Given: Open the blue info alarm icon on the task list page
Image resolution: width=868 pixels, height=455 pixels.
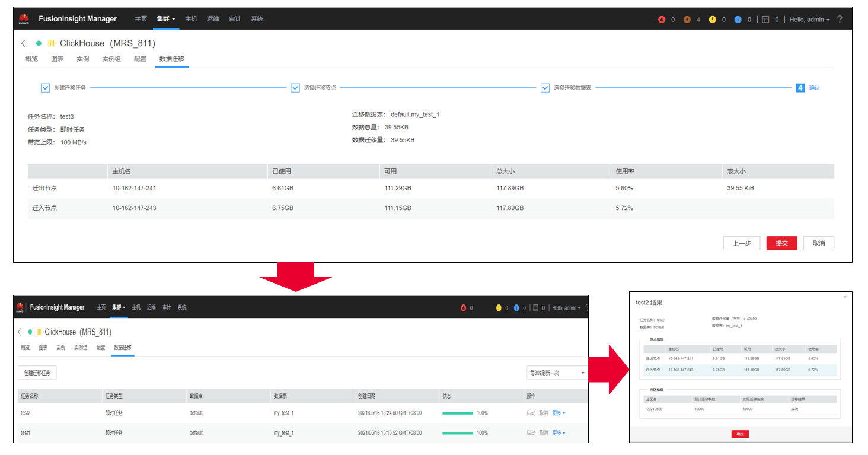Looking at the screenshot, I should (x=516, y=308).
